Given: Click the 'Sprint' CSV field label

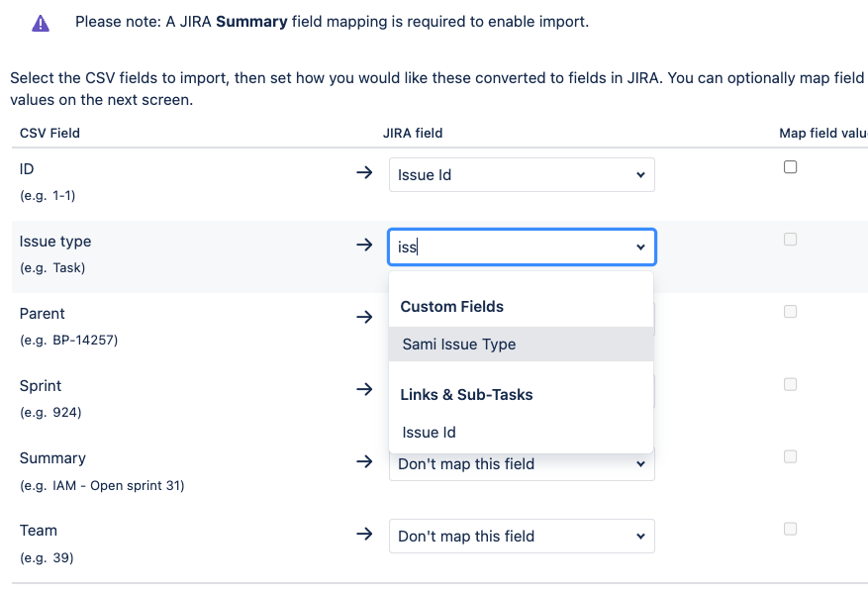Looking at the screenshot, I should pos(41,386).
